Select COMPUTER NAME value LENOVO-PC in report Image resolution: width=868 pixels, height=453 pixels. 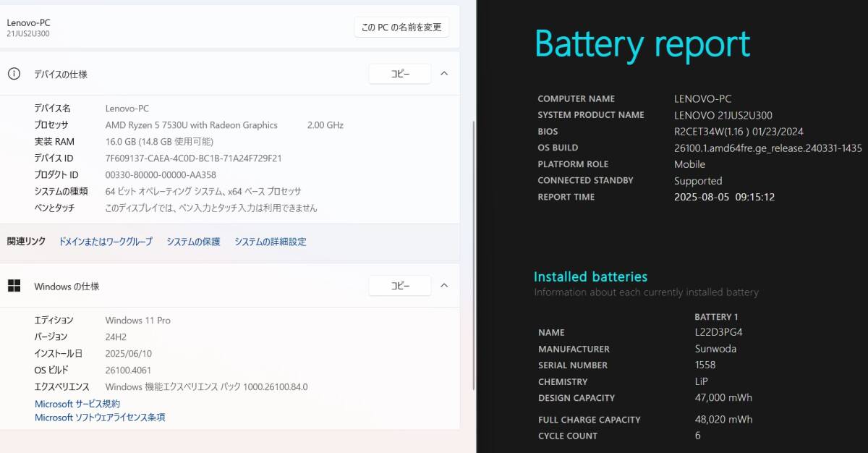coord(702,98)
